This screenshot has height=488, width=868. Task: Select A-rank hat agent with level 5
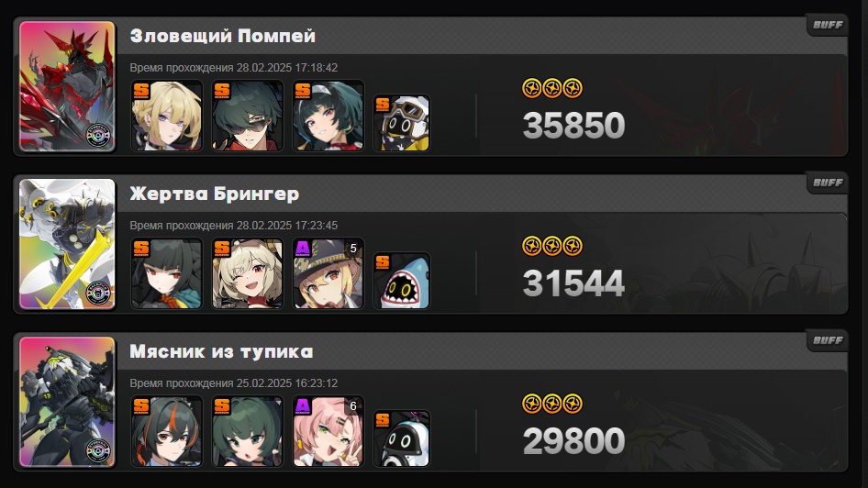328,273
